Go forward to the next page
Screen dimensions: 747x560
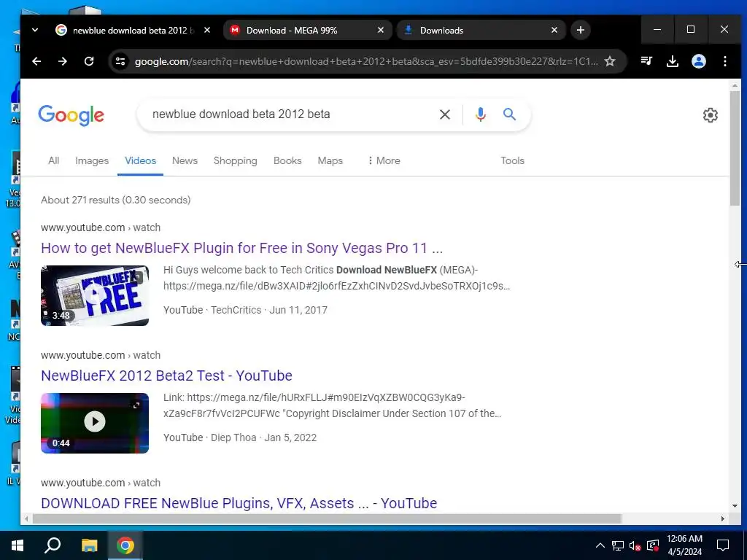pyautogui.click(x=63, y=61)
